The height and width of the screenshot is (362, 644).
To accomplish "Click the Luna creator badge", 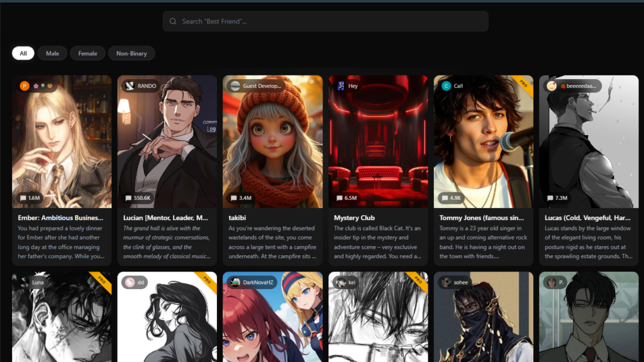I will 33,282.
